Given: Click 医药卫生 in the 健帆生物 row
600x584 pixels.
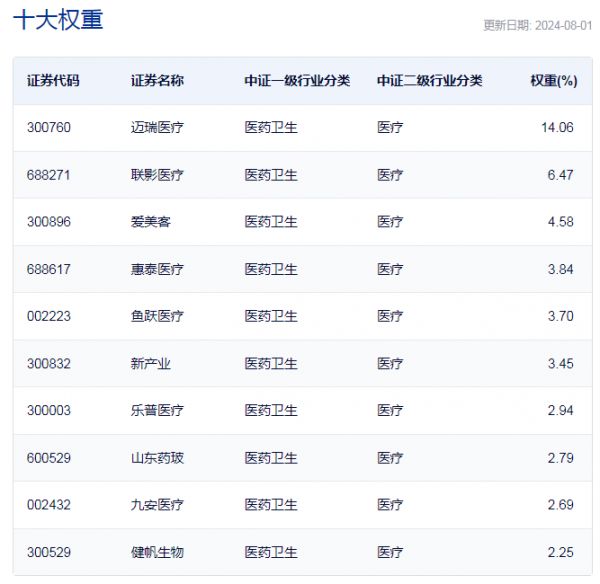Looking at the screenshot, I should click(271, 553).
